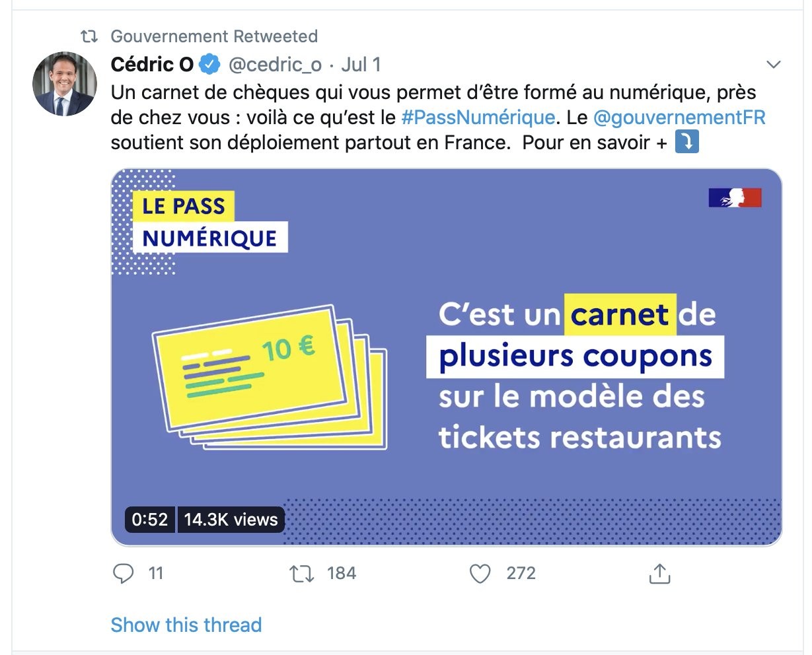Open the share upload icon
812x655 pixels.
[x=659, y=572]
